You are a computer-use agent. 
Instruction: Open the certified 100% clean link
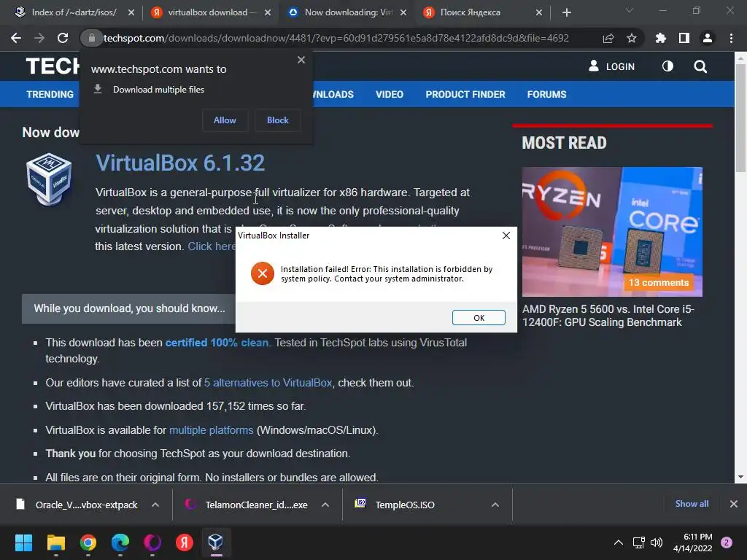pyautogui.click(x=217, y=343)
